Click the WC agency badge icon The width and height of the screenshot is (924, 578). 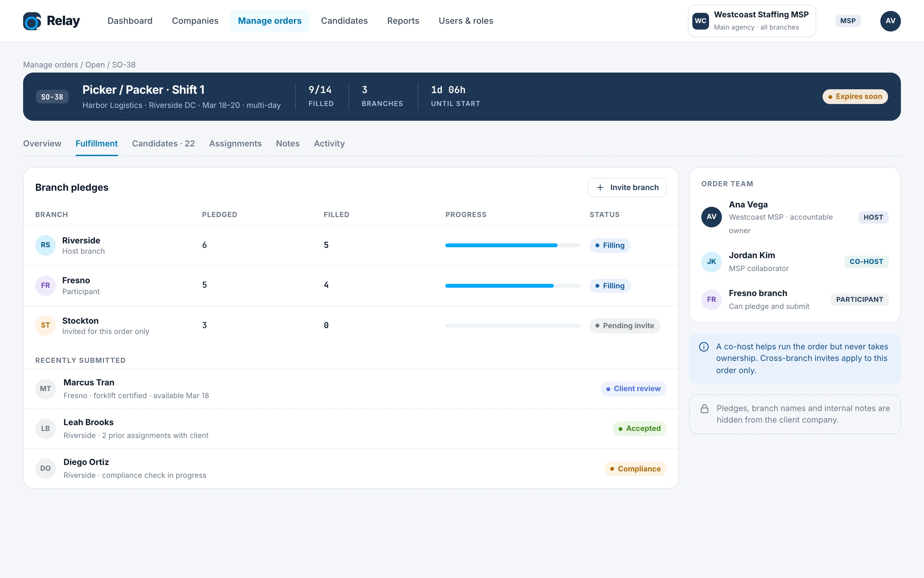pos(700,21)
